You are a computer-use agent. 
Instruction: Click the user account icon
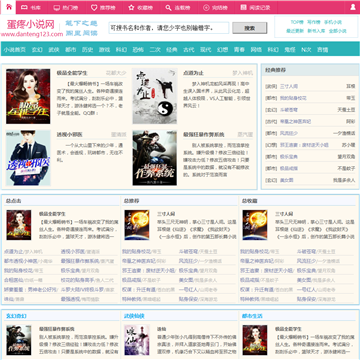click(x=353, y=7)
